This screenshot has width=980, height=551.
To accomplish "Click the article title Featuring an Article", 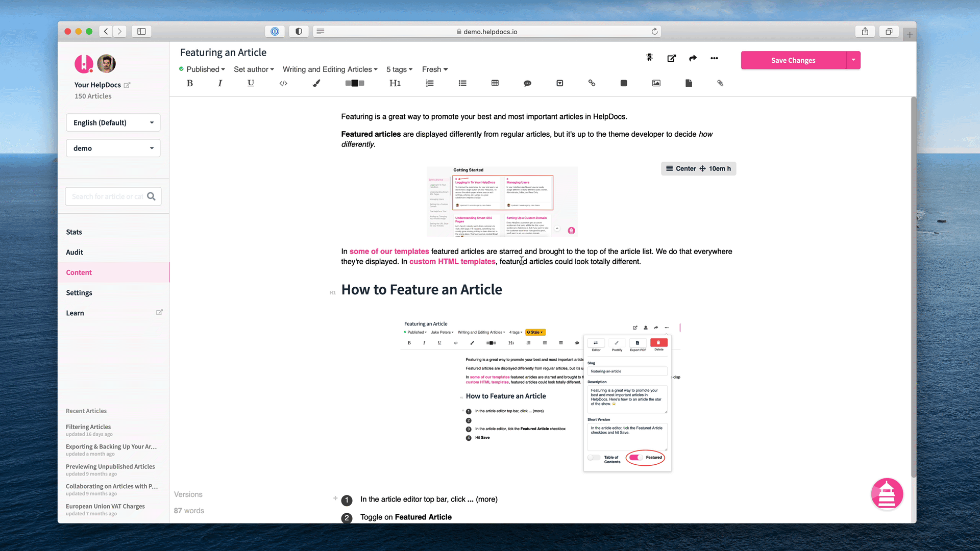I will 223,53.
